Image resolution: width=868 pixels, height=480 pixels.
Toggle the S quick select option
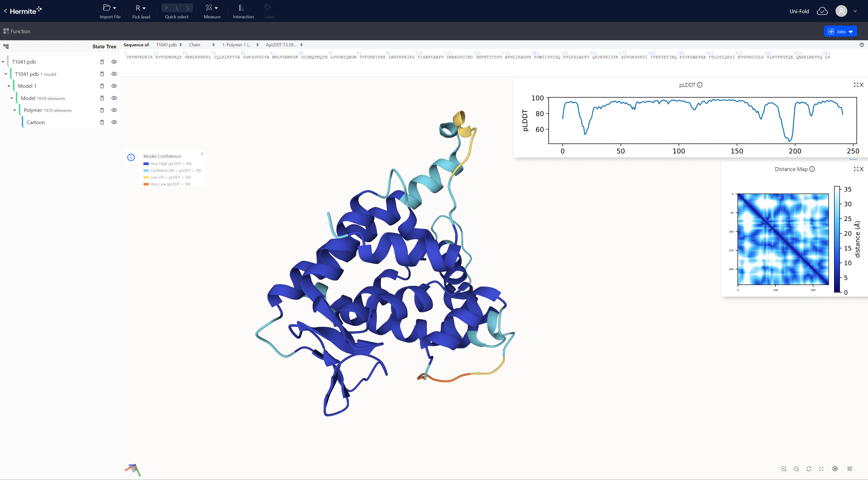[x=188, y=8]
